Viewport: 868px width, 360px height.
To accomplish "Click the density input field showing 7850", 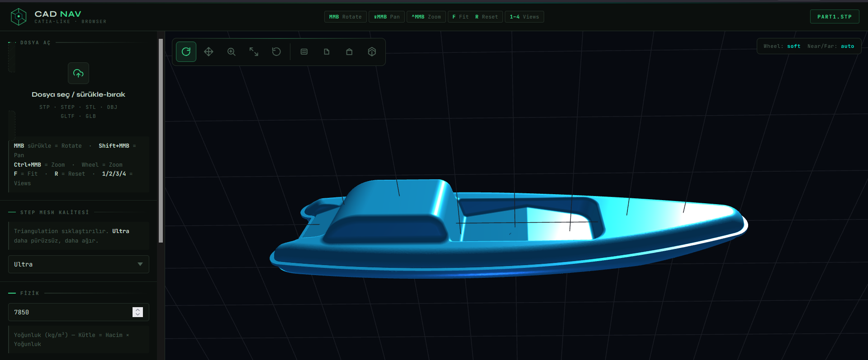I will pos(70,312).
